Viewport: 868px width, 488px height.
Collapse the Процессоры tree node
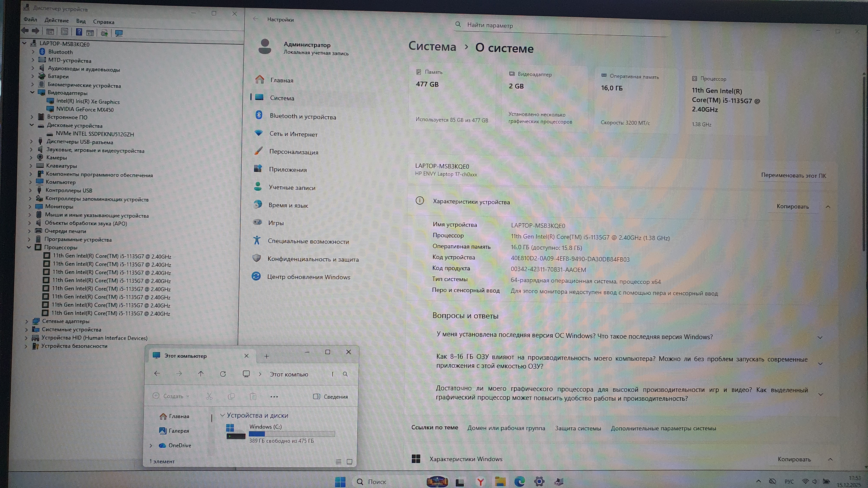[29, 247]
